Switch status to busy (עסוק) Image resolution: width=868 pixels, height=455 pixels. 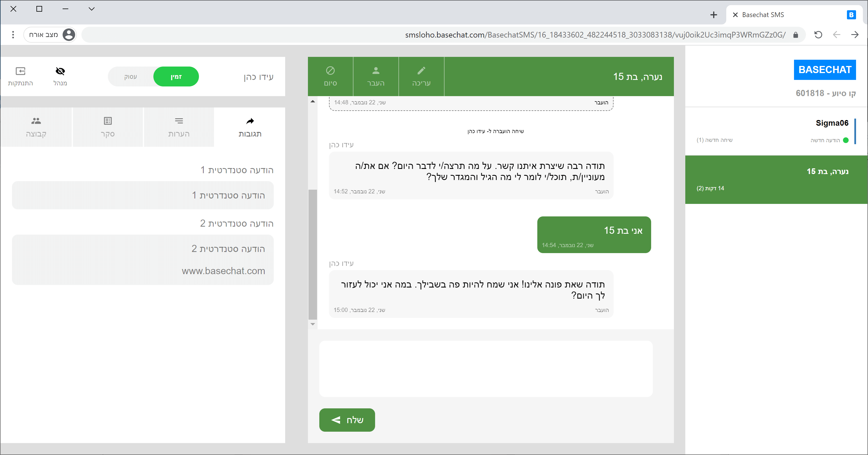click(130, 77)
